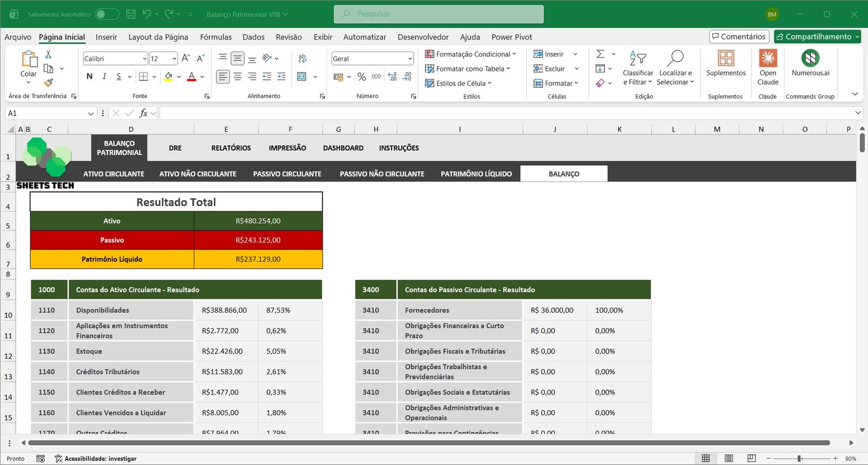
Task: Open the Suplementos add-ins icon
Action: [x=725, y=58]
